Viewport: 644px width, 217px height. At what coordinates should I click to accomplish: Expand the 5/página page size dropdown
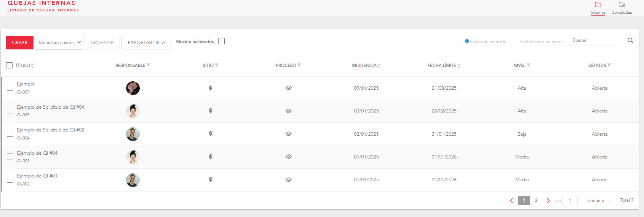click(598, 201)
